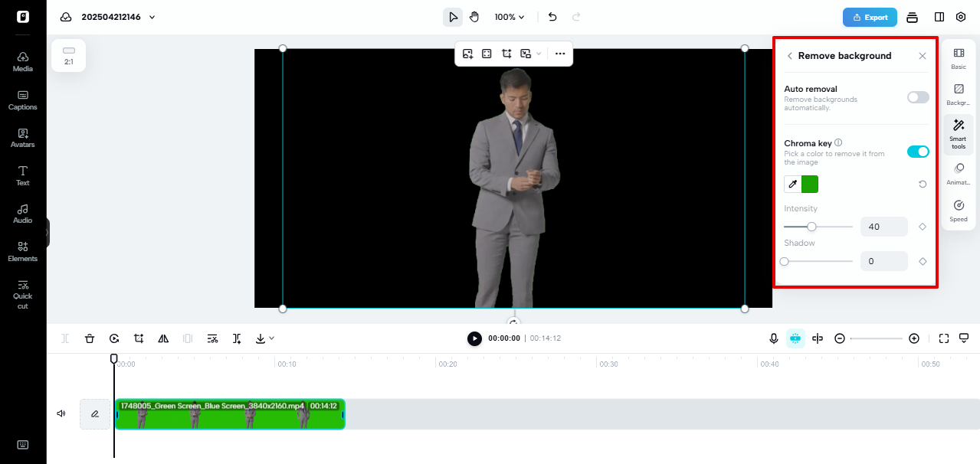The height and width of the screenshot is (464, 980).
Task: Click the fit-to-frame icon above canvas
Action: (x=487, y=54)
